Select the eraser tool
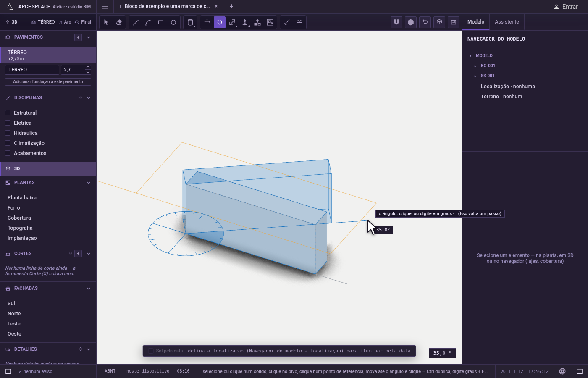Image resolution: width=588 pixels, height=378 pixels. coord(119,22)
